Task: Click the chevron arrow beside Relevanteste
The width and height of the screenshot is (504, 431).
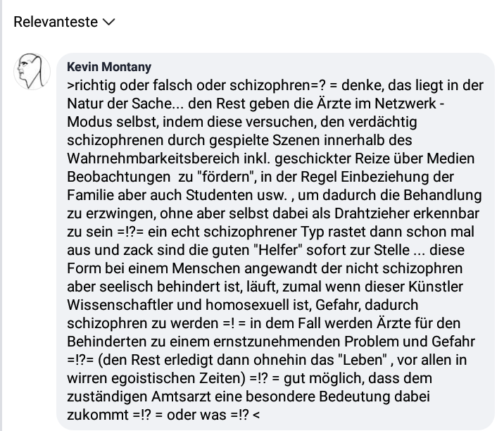Action: click(108, 23)
